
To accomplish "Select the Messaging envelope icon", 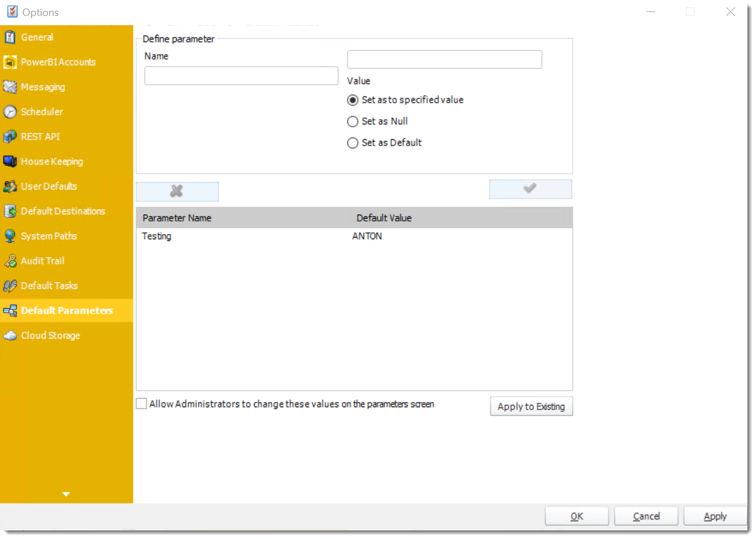I will click(x=10, y=87).
